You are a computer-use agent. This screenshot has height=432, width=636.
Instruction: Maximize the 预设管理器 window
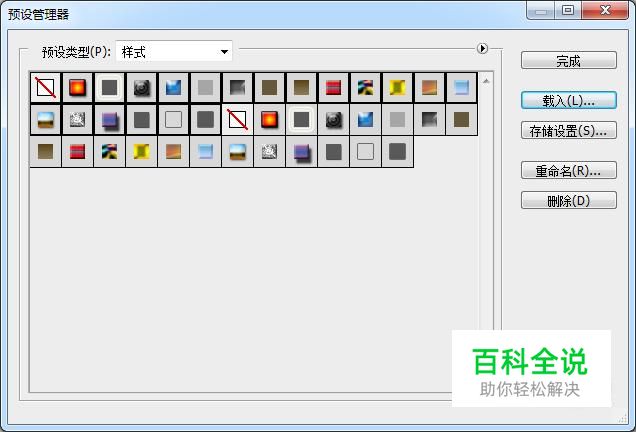point(568,10)
